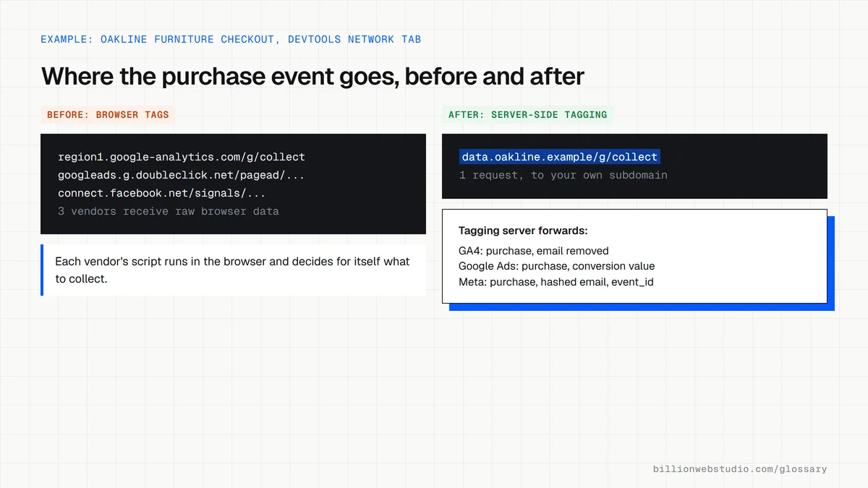This screenshot has height=488, width=868.
Task: Click '1 request, to your own subdomain' text
Action: point(563,175)
